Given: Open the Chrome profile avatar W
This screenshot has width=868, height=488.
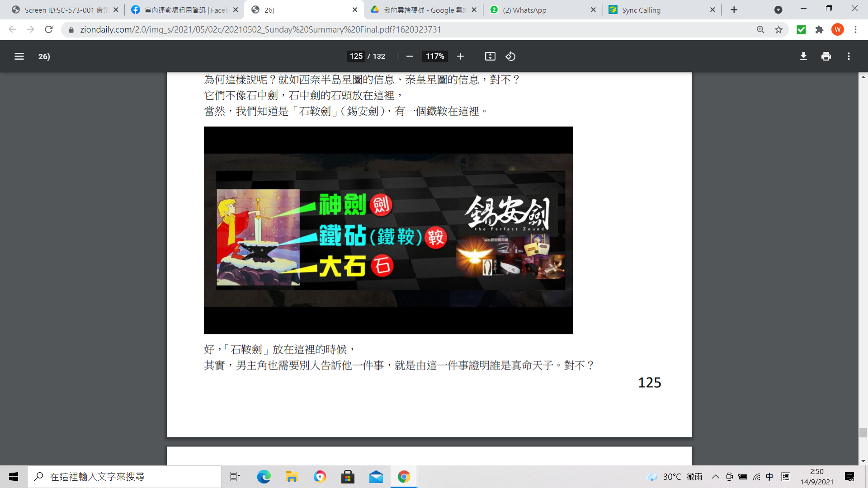Looking at the screenshot, I should [x=837, y=29].
